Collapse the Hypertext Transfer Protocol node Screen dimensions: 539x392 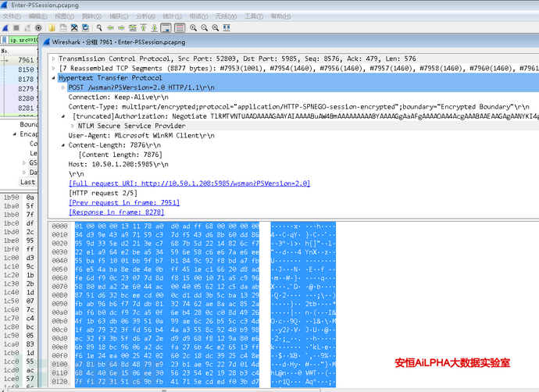[54, 78]
